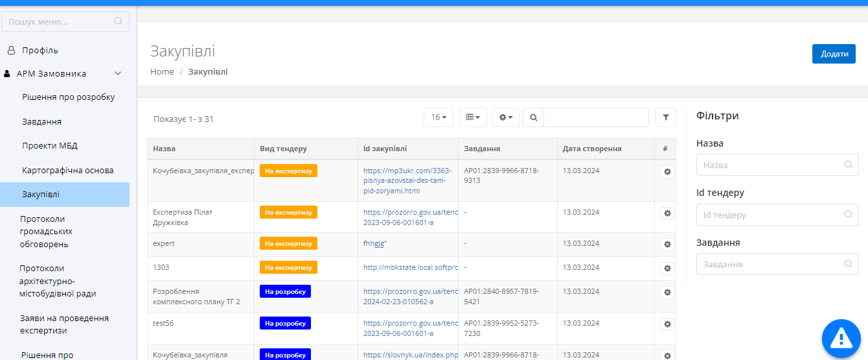The image size is (868, 360).
Task: Go to Проекти МБД menu item
Action: (x=50, y=146)
